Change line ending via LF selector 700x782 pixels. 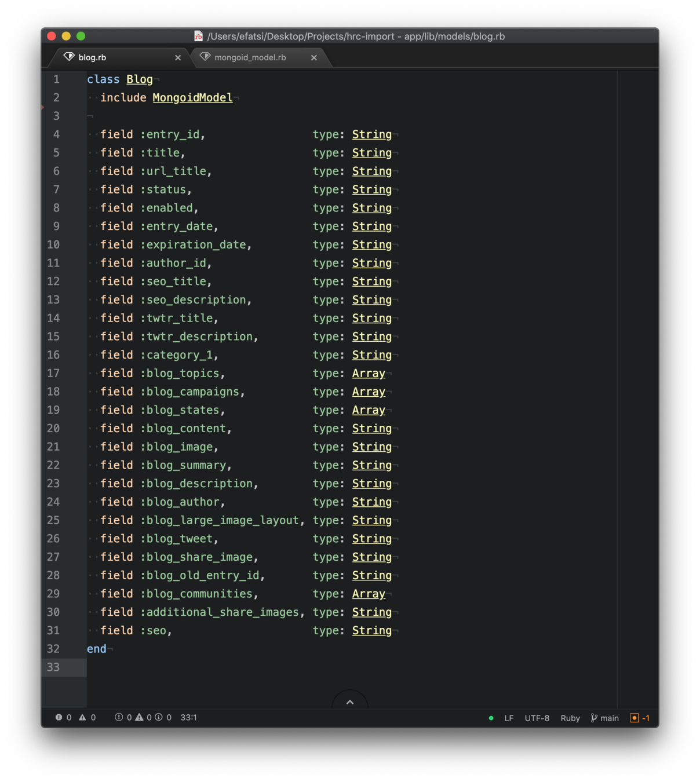(x=509, y=718)
